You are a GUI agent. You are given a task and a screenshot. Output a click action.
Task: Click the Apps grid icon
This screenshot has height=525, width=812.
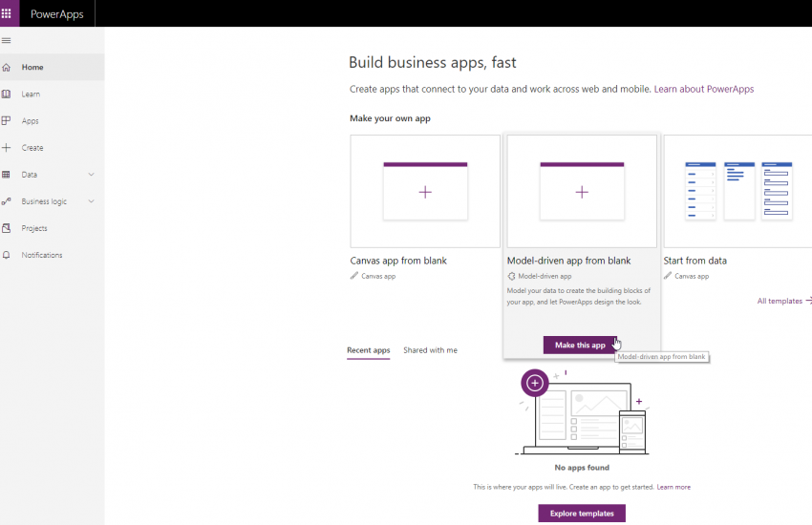click(7, 120)
